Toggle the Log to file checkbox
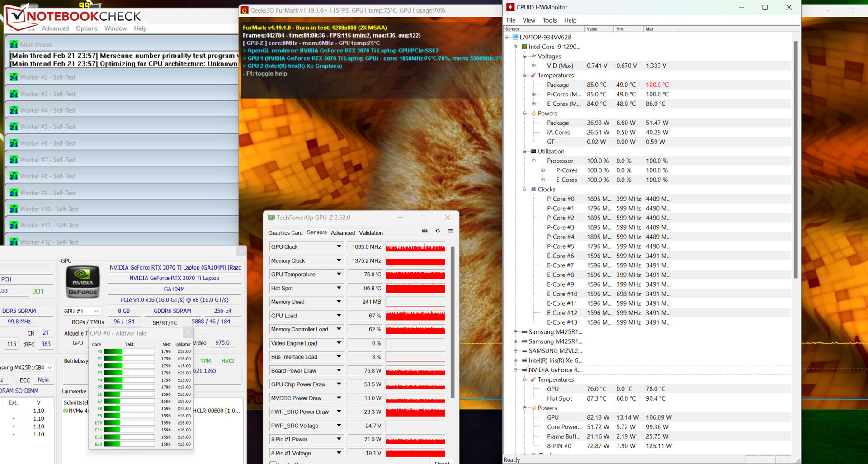 (273, 462)
